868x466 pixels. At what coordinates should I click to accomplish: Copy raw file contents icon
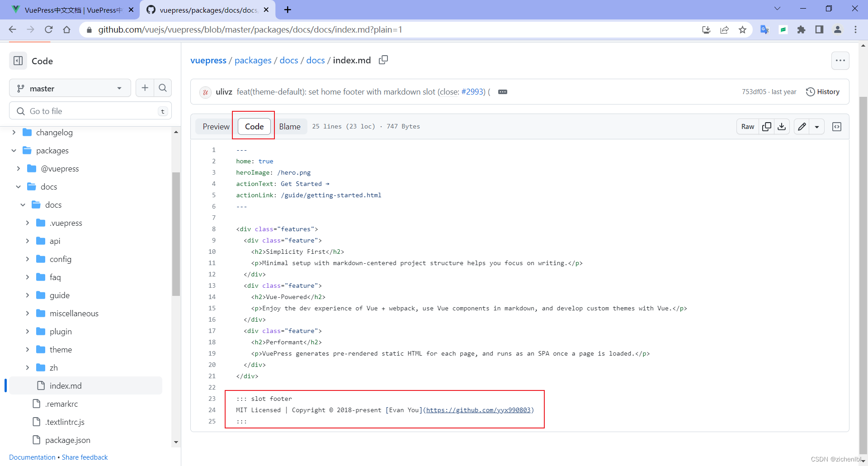(x=767, y=127)
